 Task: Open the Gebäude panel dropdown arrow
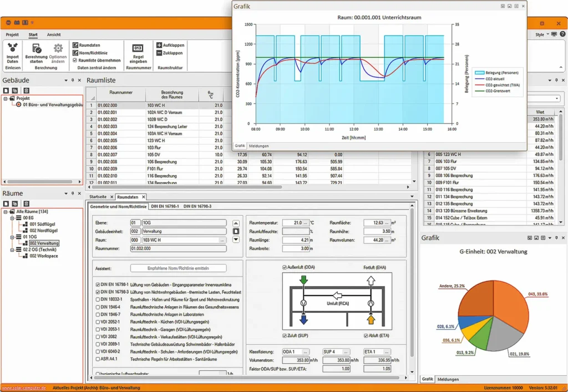coord(65,81)
